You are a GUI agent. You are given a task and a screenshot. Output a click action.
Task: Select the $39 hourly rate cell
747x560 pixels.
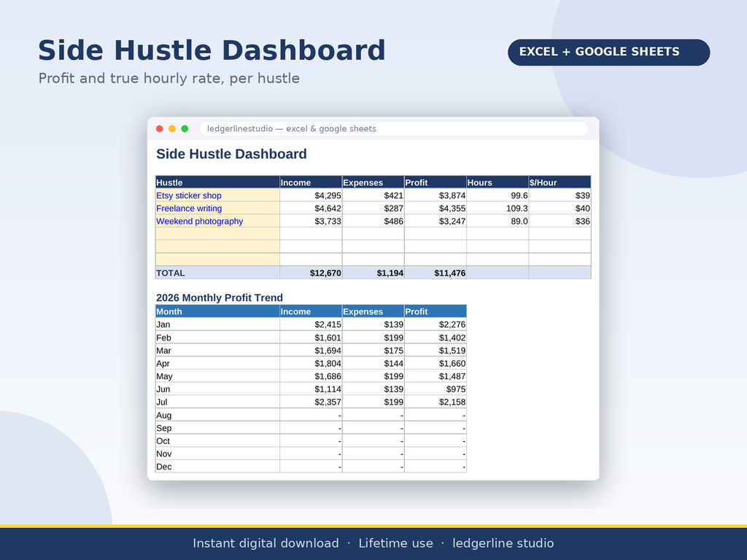pyautogui.click(x=560, y=195)
